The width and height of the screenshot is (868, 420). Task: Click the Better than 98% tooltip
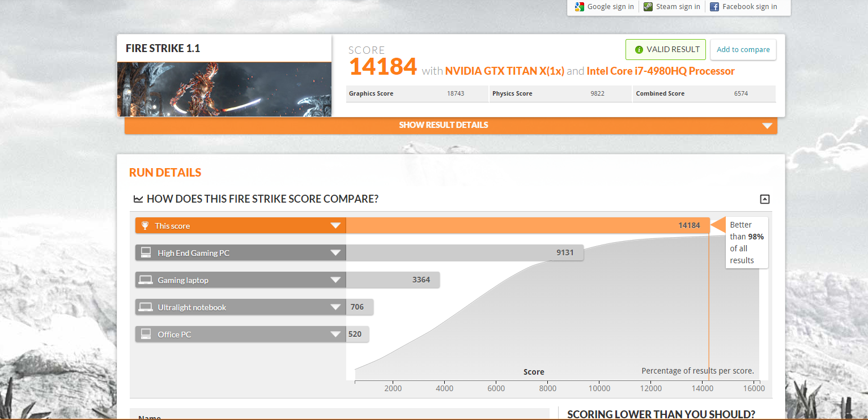pos(747,242)
